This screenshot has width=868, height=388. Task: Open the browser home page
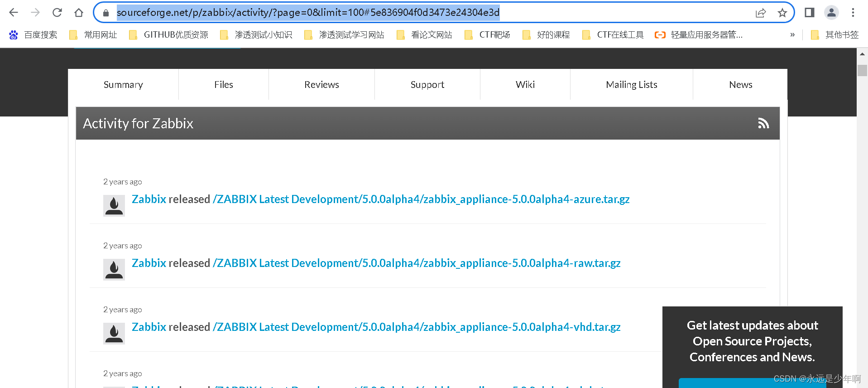tap(79, 13)
